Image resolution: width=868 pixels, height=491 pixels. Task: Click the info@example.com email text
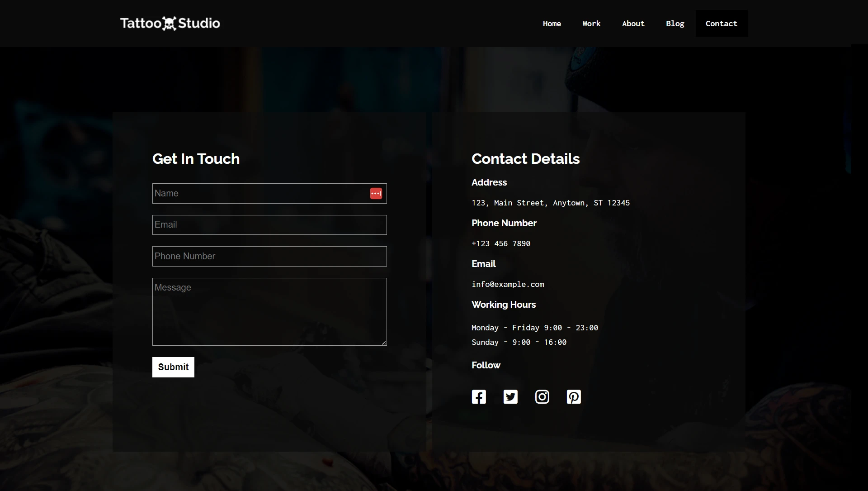click(508, 284)
